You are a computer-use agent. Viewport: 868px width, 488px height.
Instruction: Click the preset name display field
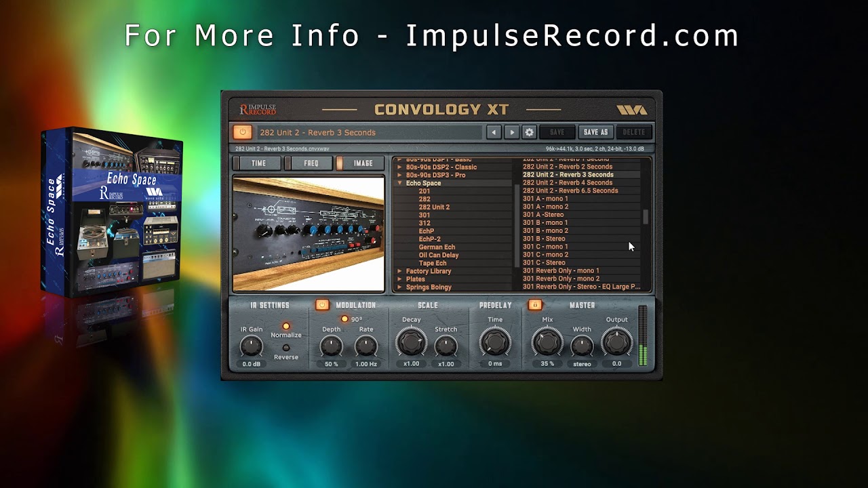tap(370, 132)
